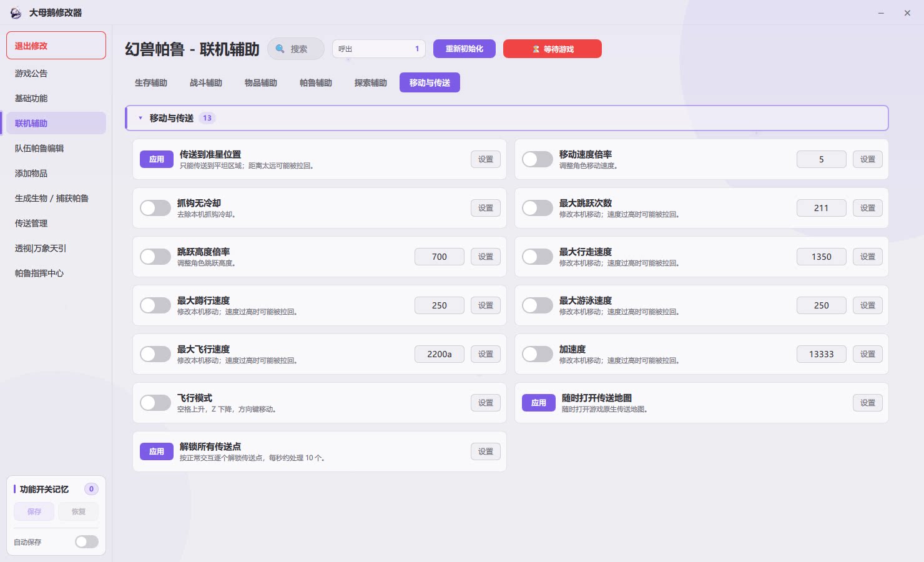
Task: Click 加速度 value field showing 13333
Action: tap(822, 354)
